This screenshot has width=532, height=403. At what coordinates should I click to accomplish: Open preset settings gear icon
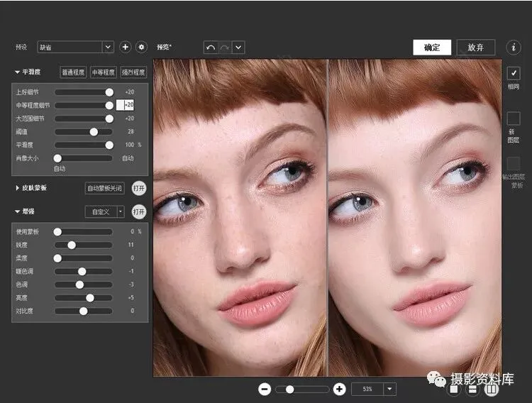pyautogui.click(x=141, y=47)
